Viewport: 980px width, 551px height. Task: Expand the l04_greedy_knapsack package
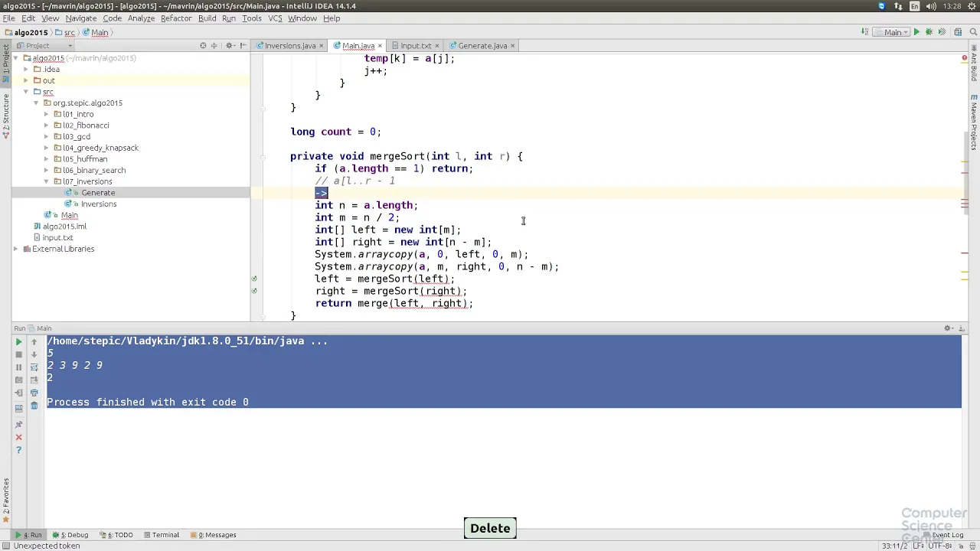[x=46, y=148]
